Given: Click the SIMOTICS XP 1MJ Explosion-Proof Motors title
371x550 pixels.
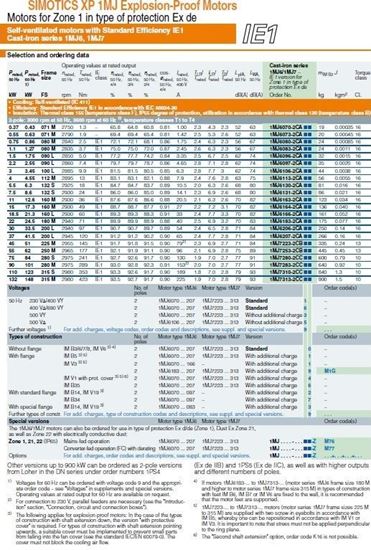Looking at the screenshot, I should pyautogui.click(x=133, y=5).
